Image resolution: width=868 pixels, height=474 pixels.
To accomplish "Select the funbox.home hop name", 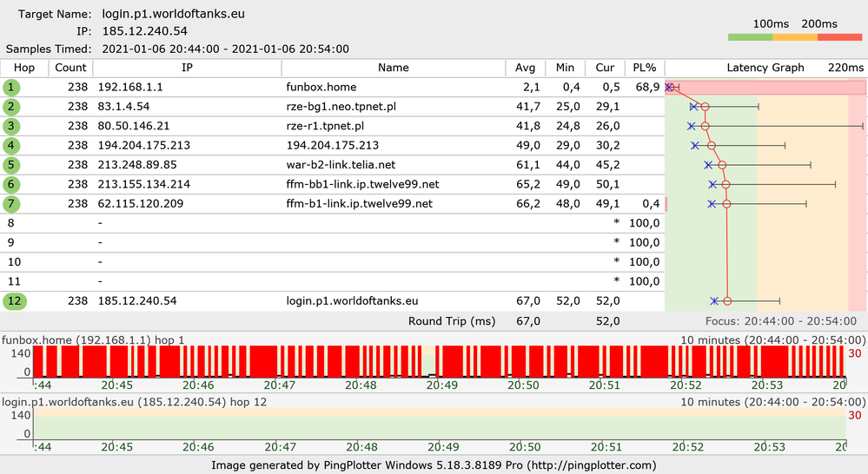I will [321, 88].
